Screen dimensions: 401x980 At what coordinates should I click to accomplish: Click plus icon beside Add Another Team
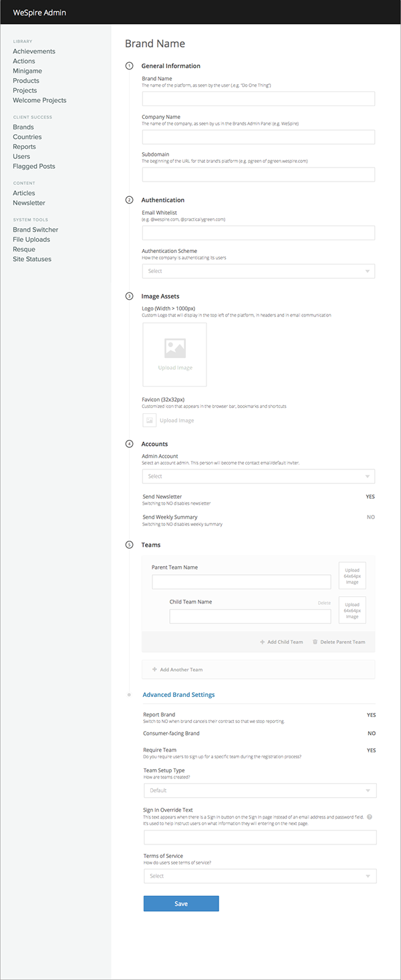click(155, 670)
